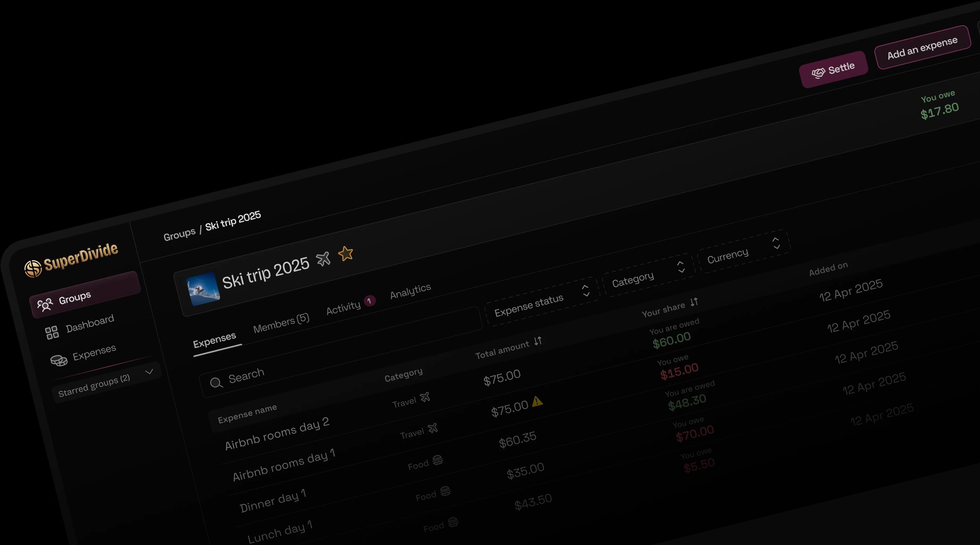Image resolution: width=980 pixels, height=545 pixels.
Task: Open the Currency dropdown
Action: [x=744, y=251]
